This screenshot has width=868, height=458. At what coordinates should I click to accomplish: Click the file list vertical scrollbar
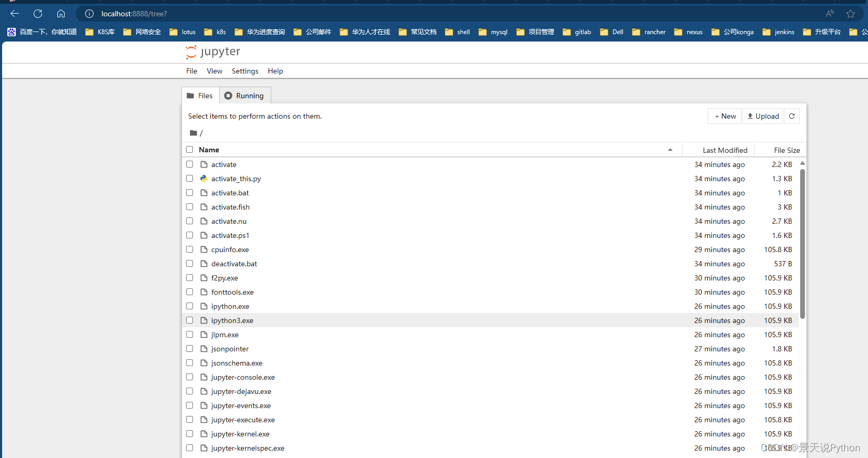(x=802, y=243)
